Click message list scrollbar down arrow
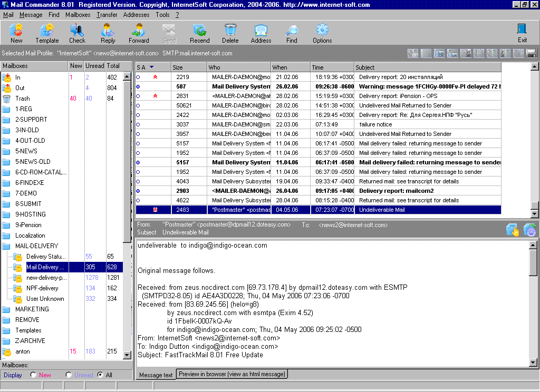 [534, 214]
